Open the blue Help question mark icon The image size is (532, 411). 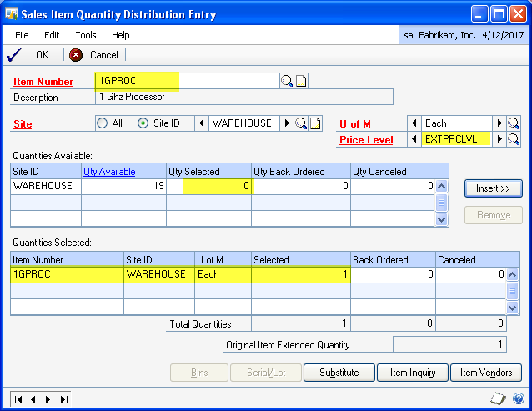point(519,398)
